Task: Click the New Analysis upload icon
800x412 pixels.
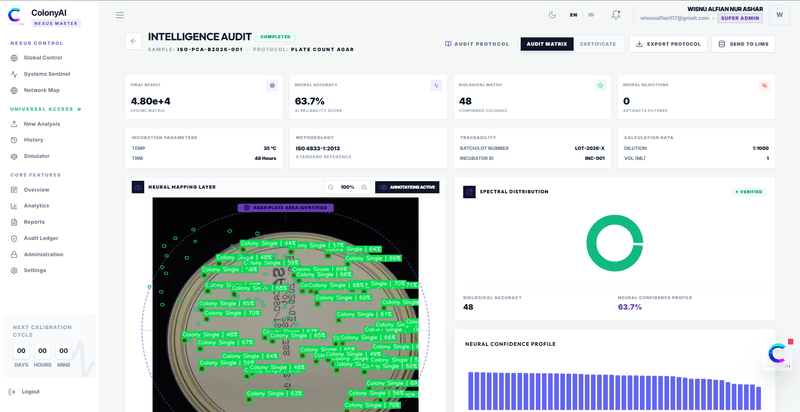Action: tap(14, 124)
